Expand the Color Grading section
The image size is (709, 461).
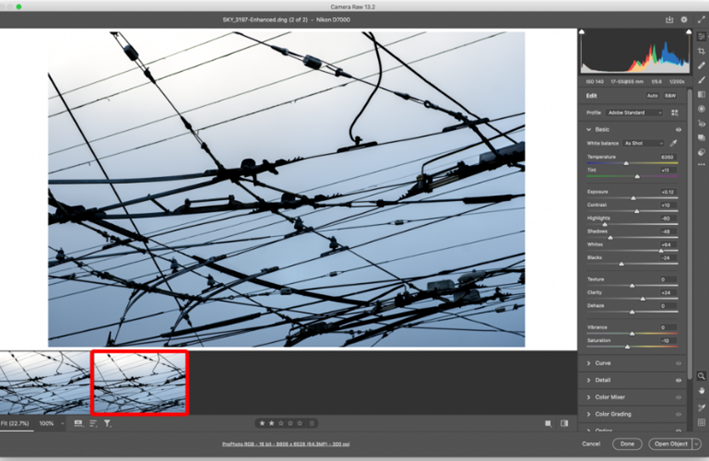pos(614,414)
